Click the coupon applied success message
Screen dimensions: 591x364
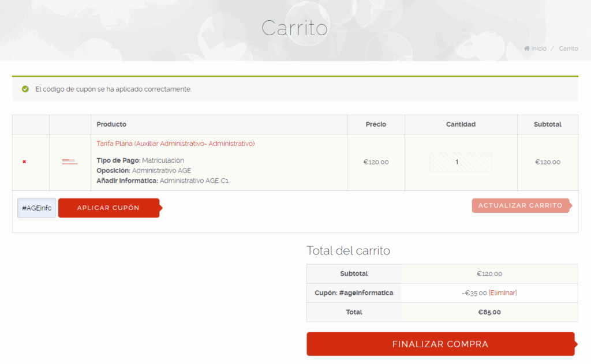114,89
